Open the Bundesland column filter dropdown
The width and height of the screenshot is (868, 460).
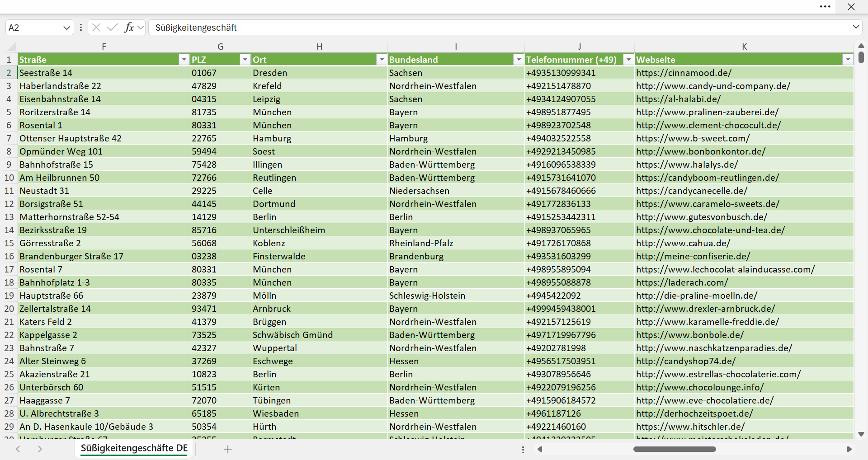tap(518, 60)
